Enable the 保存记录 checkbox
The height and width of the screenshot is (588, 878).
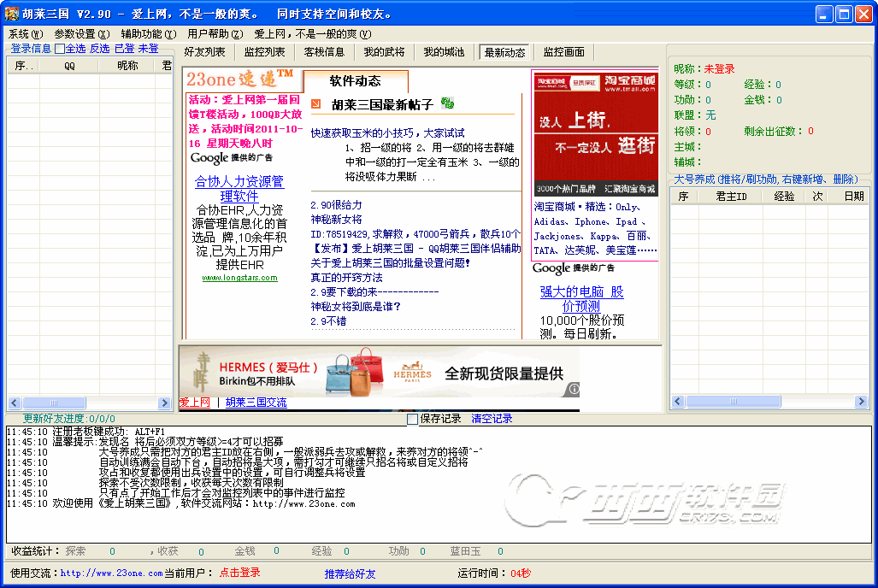412,419
